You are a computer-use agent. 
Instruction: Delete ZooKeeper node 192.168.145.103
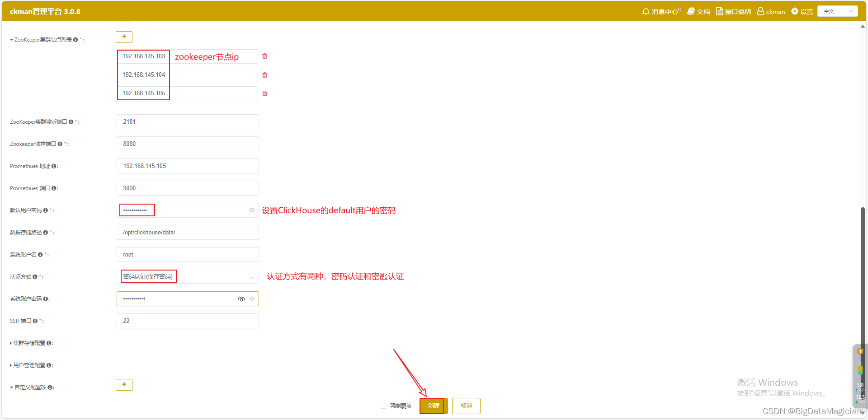click(265, 56)
